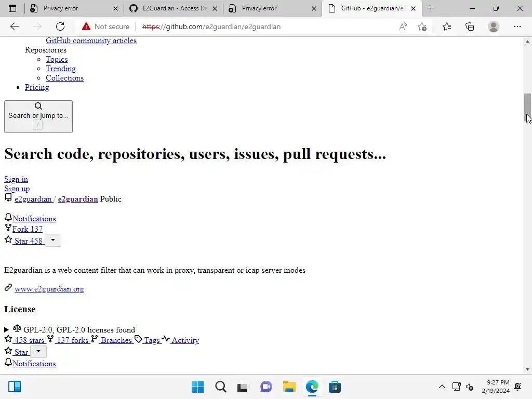This screenshot has width=532, height=399.
Task: Open the Activity link
Action: click(185, 340)
